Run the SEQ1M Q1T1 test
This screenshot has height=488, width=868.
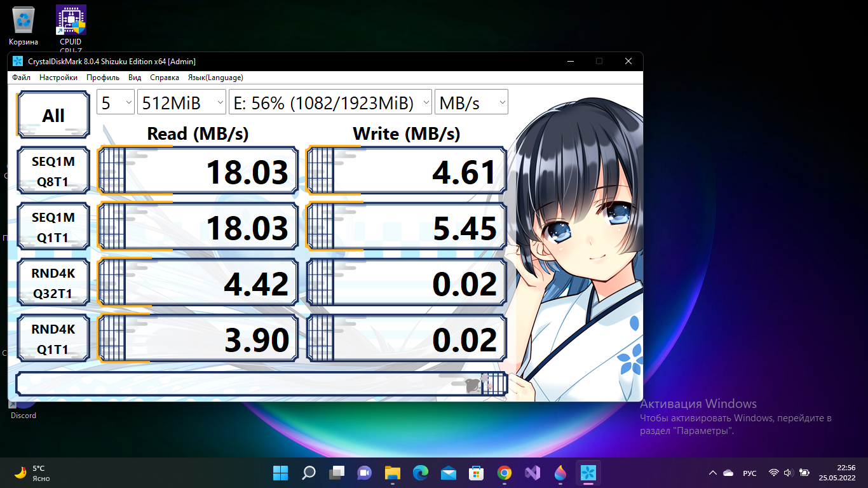coord(53,227)
